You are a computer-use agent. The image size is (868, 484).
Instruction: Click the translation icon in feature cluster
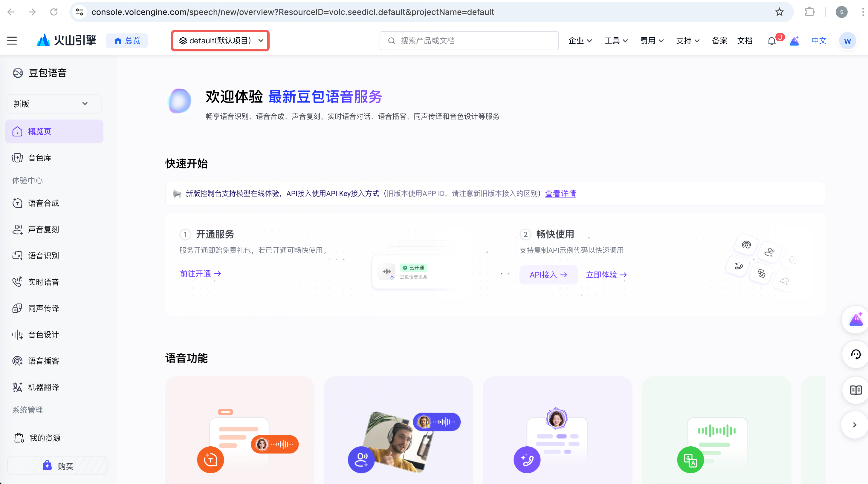(761, 273)
